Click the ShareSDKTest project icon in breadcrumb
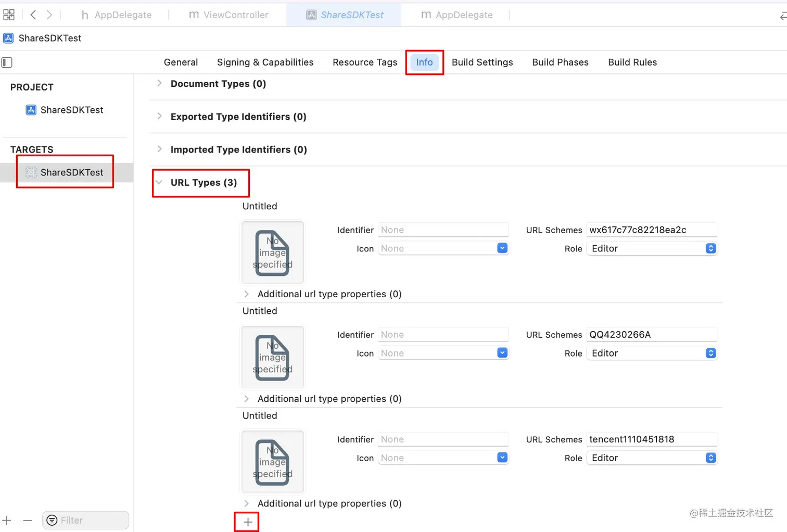787x532 pixels. tap(8, 38)
